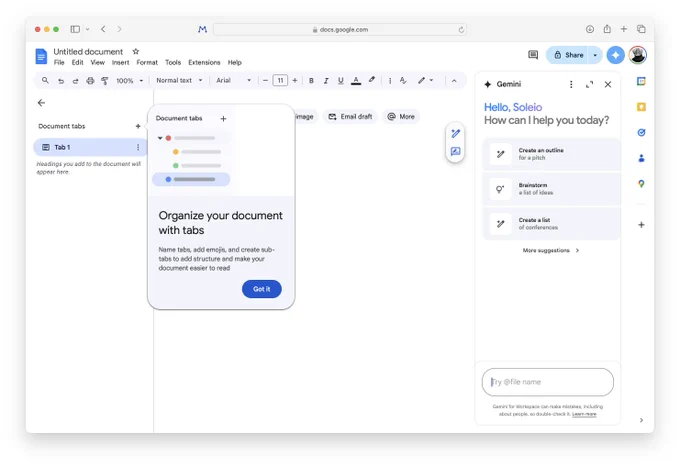
Task: Increase font size with the plus button
Action: click(295, 80)
